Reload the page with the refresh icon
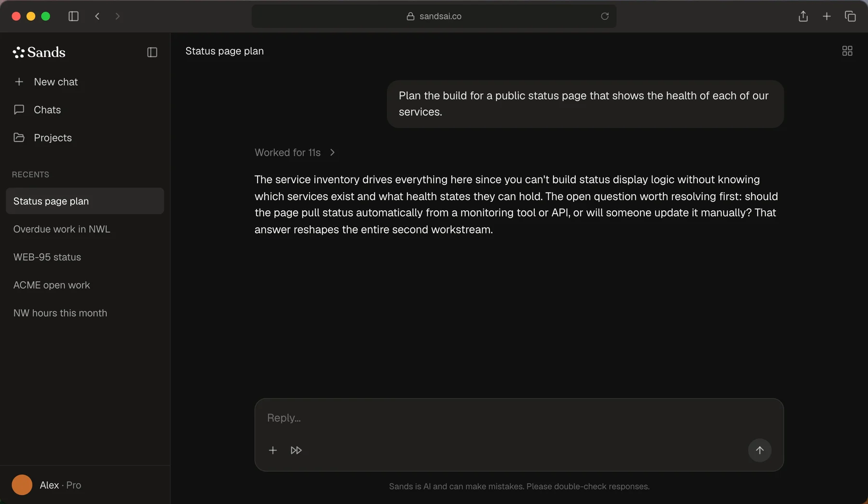This screenshot has height=504, width=868. 605,16
